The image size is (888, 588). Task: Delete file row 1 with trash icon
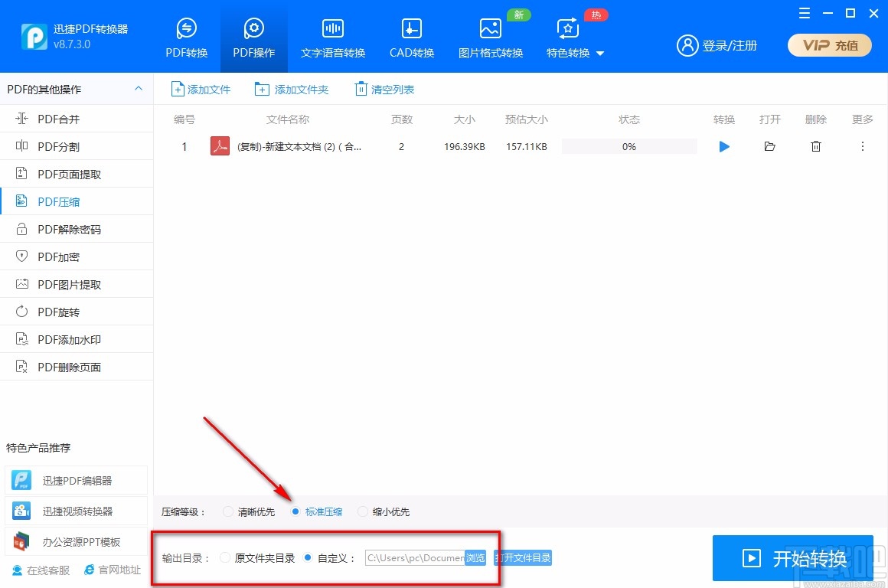pyautogui.click(x=815, y=147)
